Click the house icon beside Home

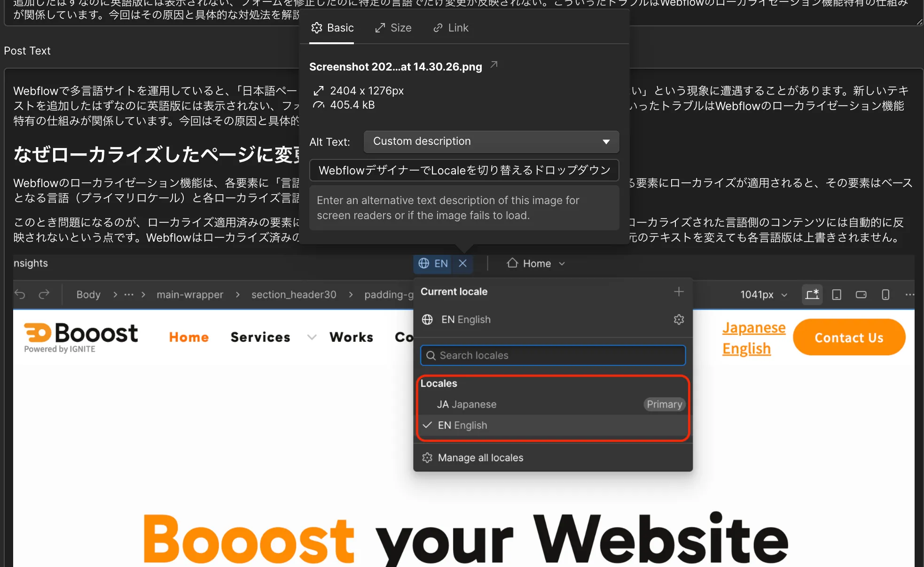[x=512, y=263]
